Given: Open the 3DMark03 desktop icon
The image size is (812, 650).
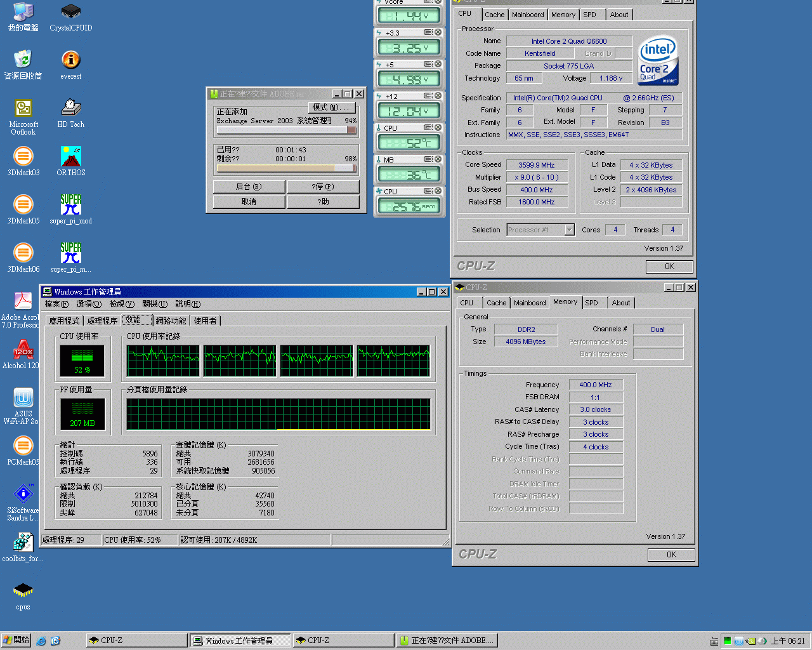Looking at the screenshot, I should [23, 161].
